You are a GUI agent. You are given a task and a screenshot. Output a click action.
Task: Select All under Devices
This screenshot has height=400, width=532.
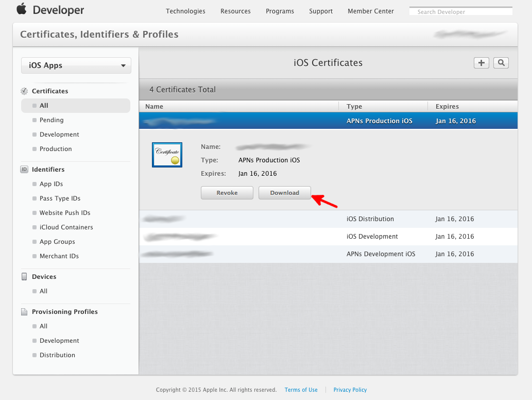click(x=43, y=291)
